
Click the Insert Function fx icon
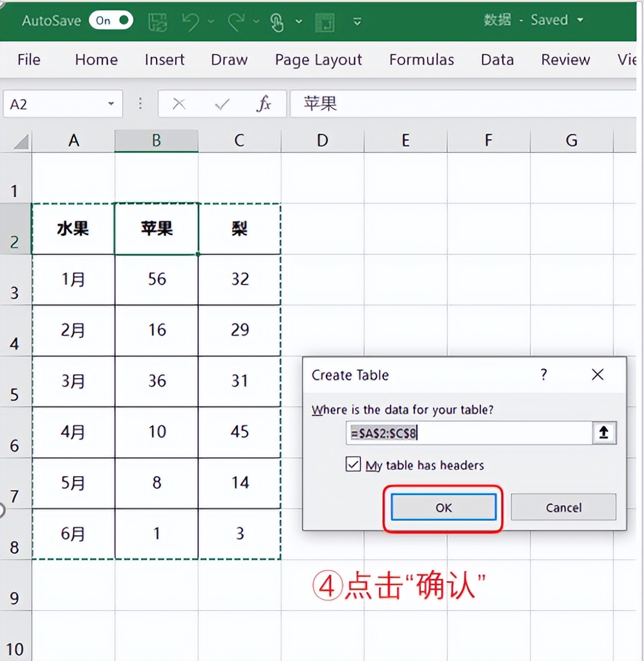point(264,103)
